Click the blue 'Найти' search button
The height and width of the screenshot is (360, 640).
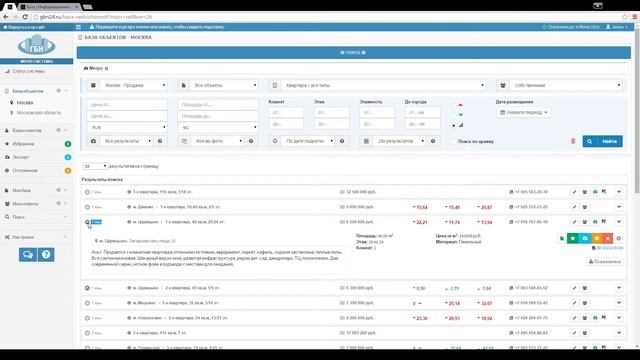pyautogui.click(x=602, y=141)
